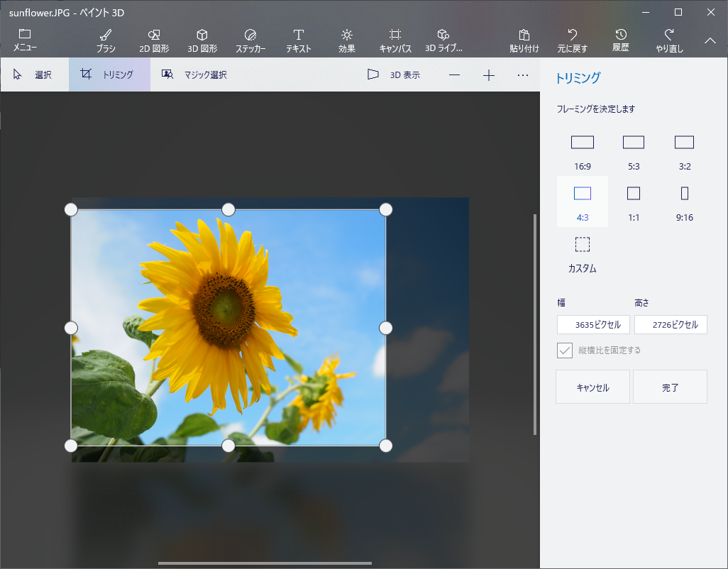Open the 3D shapes (3D 図形) tool

(202, 40)
